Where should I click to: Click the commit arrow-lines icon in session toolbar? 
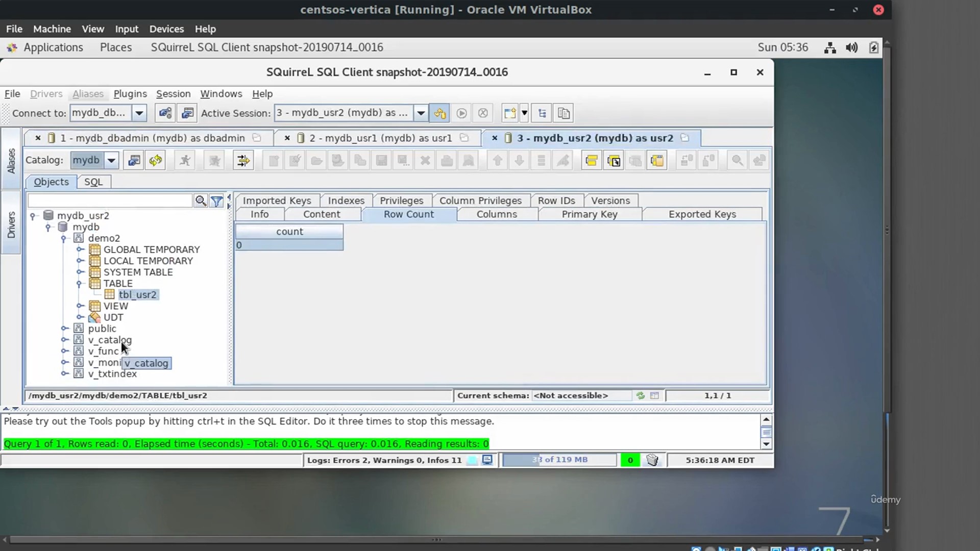(x=243, y=161)
